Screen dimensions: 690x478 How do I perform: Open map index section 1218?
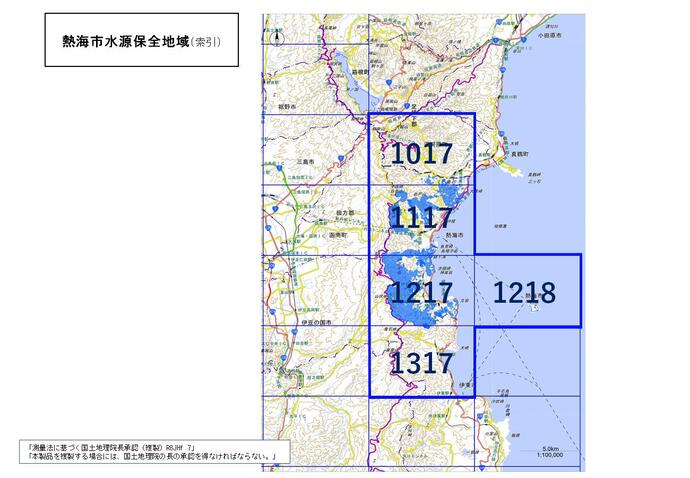(528, 291)
